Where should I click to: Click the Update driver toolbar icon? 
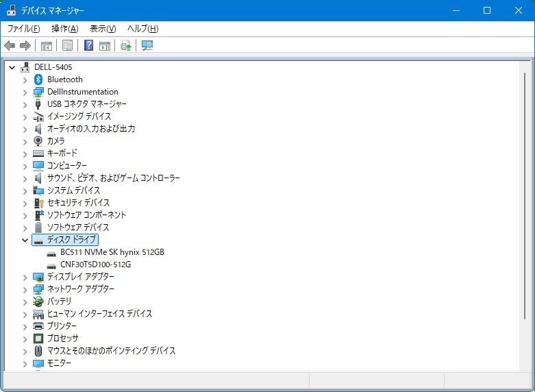pyautogui.click(x=126, y=45)
